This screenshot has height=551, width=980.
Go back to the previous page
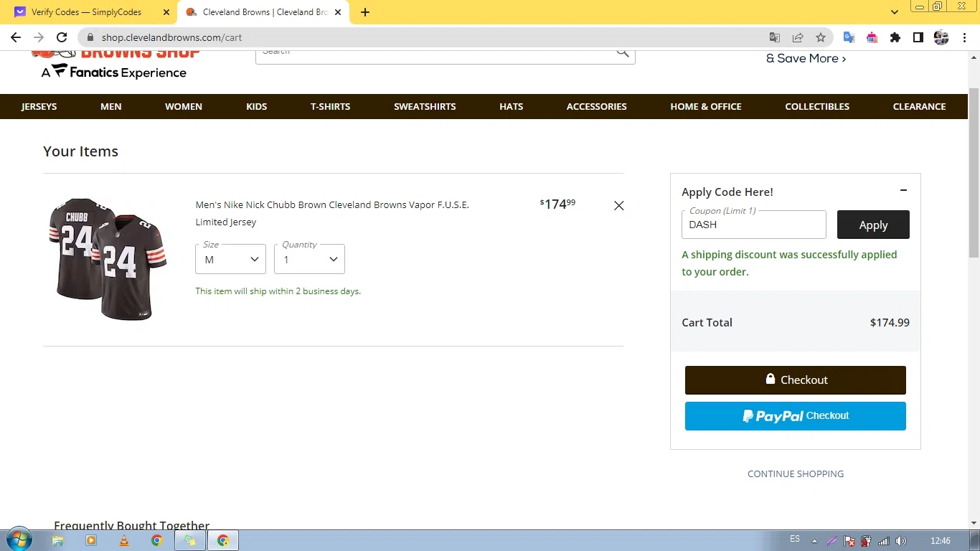click(16, 37)
